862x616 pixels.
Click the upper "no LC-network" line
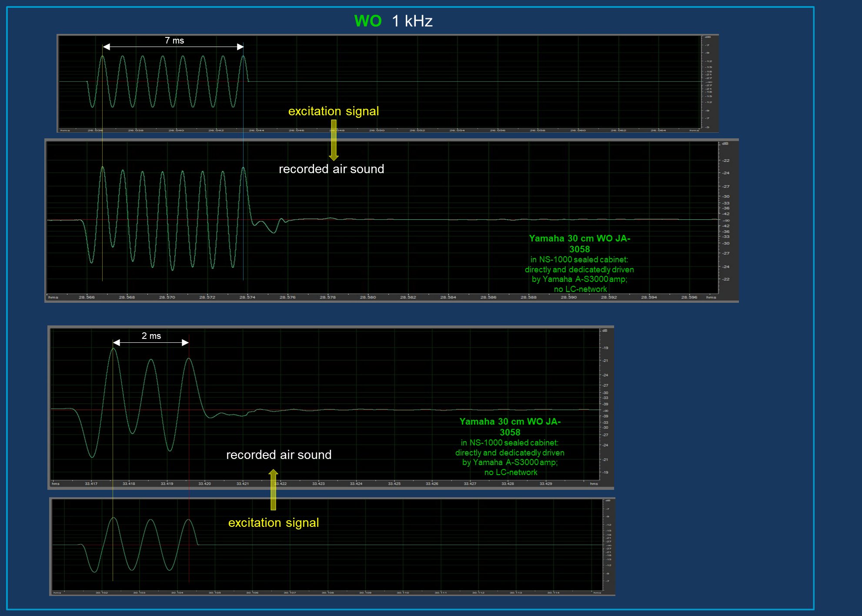coord(581,289)
